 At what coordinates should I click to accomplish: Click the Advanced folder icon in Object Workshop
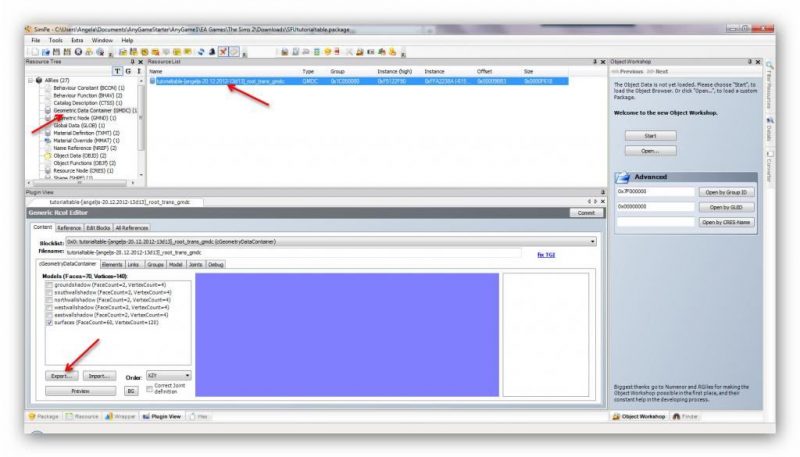[x=621, y=177]
